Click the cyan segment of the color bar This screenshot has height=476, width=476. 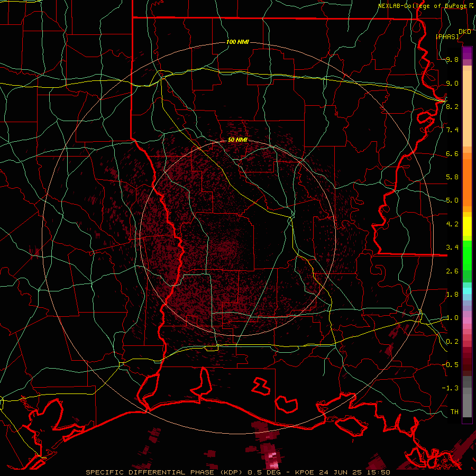click(467, 290)
